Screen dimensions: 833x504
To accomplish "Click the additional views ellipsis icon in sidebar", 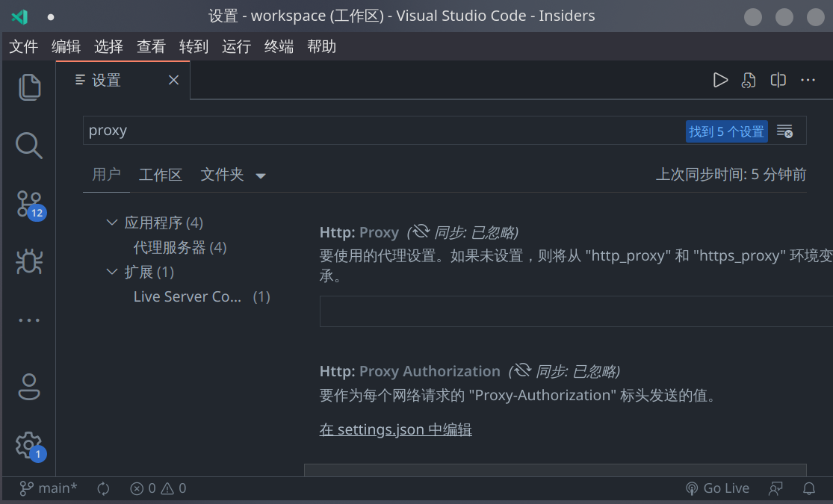I will [28, 320].
